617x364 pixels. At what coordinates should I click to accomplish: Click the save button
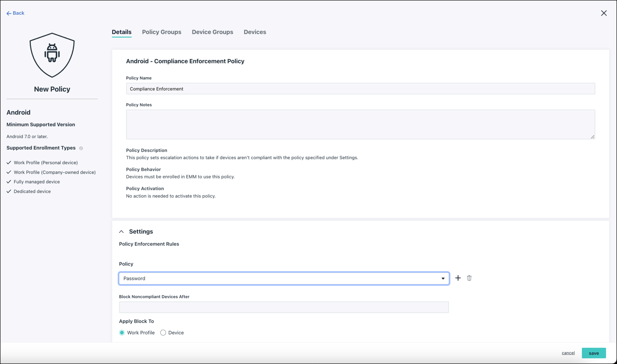point(594,353)
